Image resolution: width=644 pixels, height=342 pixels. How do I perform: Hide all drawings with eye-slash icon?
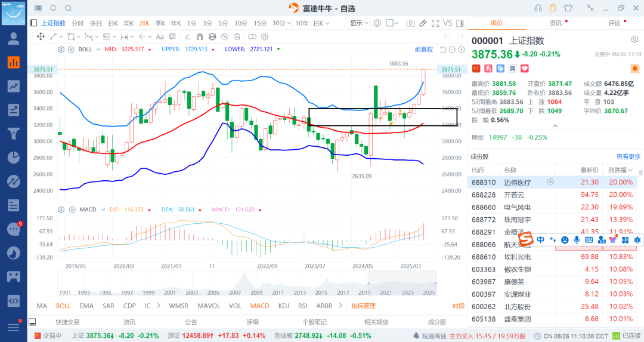click(x=225, y=36)
